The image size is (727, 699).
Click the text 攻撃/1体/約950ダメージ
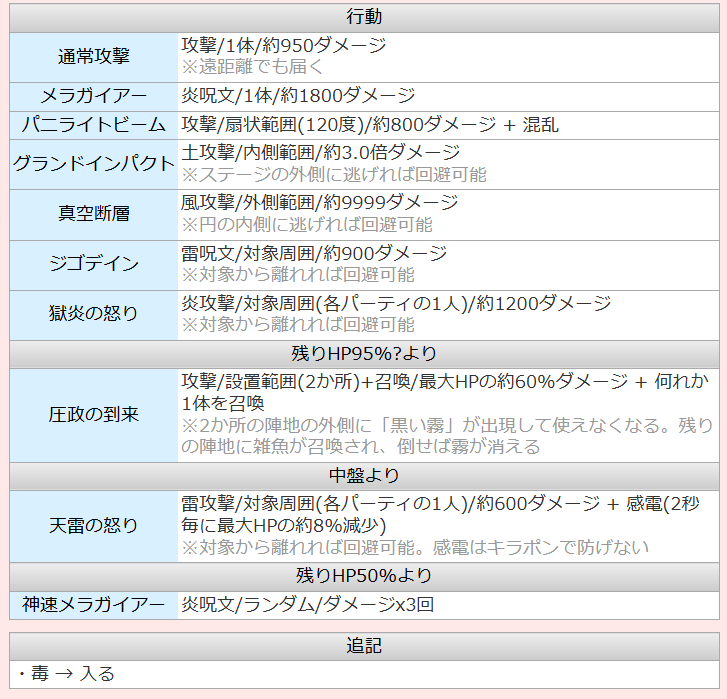[284, 45]
